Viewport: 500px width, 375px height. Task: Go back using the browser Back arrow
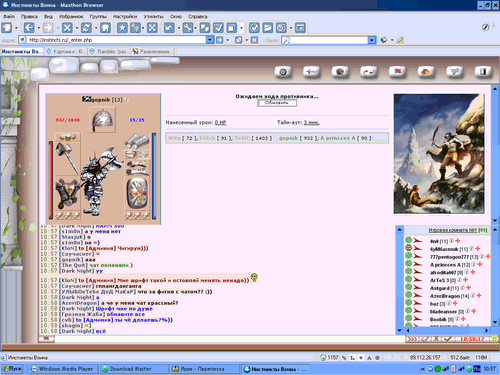pos(29,28)
